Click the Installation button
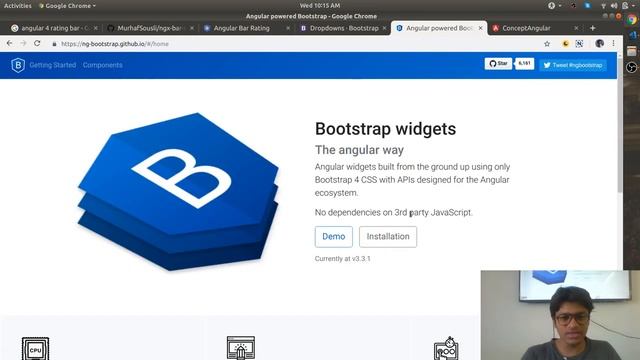The width and height of the screenshot is (640, 360). (x=388, y=236)
